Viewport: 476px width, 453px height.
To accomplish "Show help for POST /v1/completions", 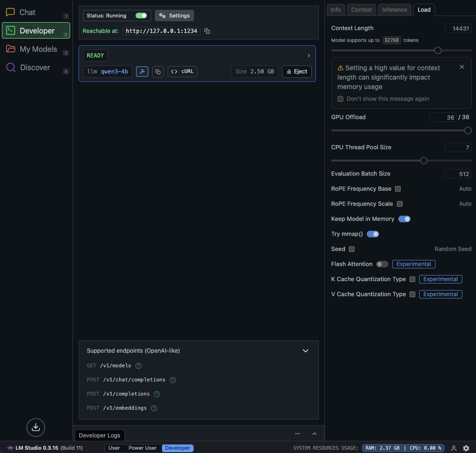I will coord(157,394).
